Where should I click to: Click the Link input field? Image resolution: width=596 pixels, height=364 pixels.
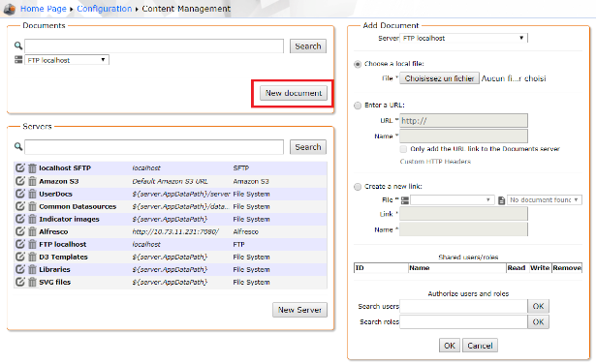click(464, 214)
